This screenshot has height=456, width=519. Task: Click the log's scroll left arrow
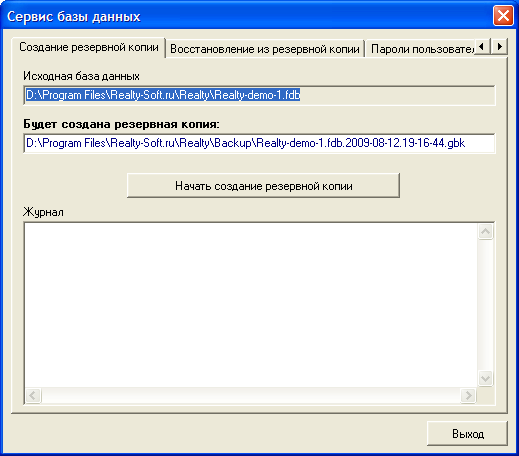33,396
